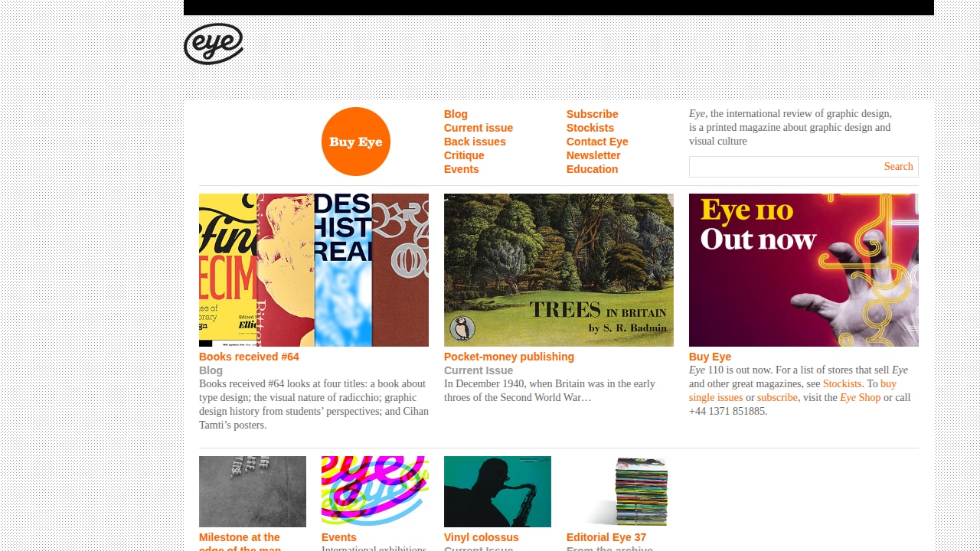Click the Eye magazine logo
Screen dimensions: 980x551
click(x=214, y=44)
